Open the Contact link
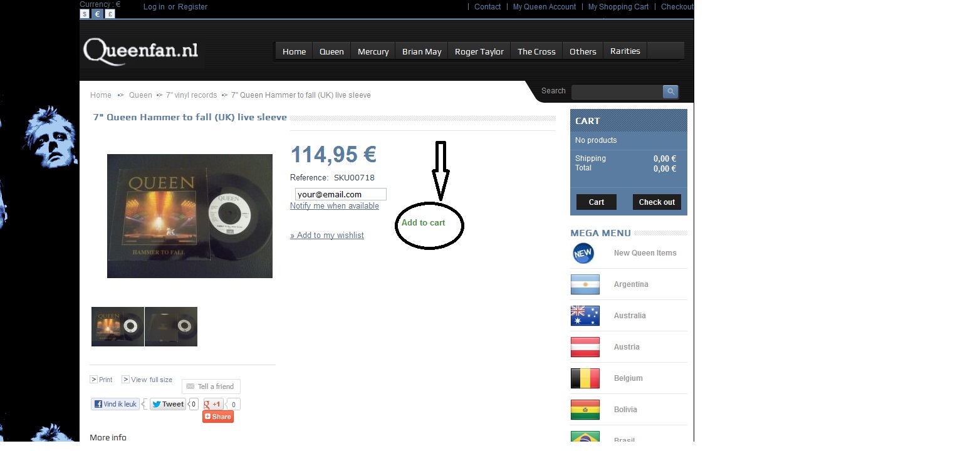980x451 pixels. click(487, 7)
